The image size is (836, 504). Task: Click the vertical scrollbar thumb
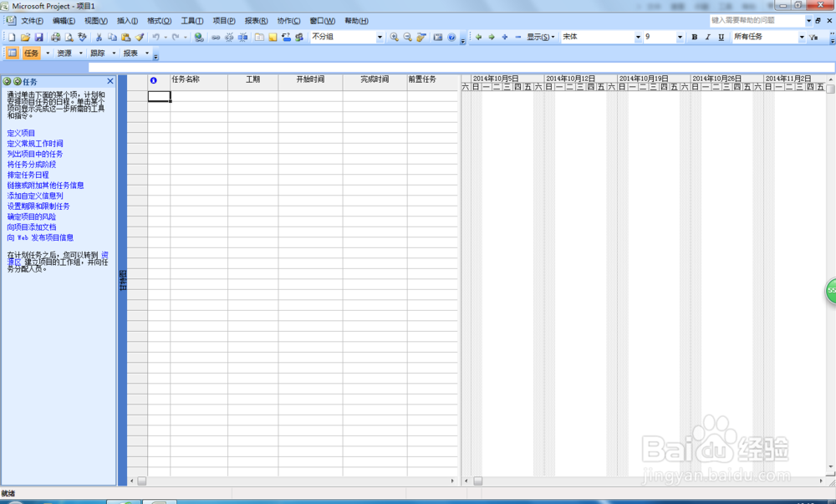click(831, 89)
